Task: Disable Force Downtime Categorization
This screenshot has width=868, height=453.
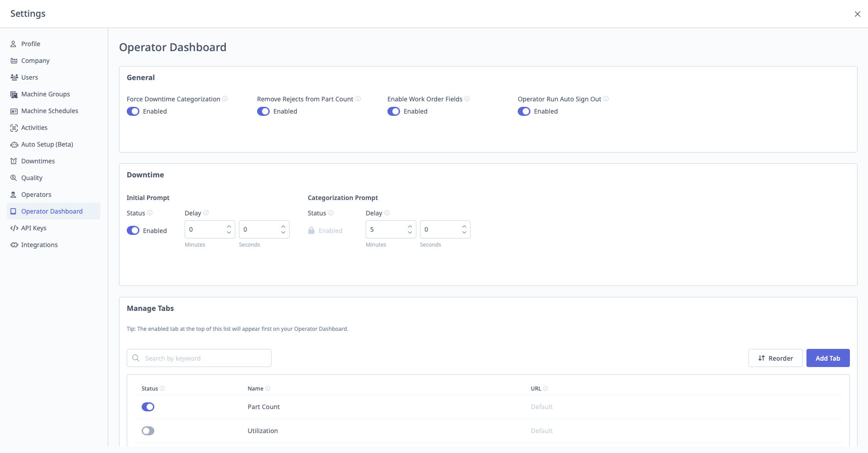Action: point(133,111)
